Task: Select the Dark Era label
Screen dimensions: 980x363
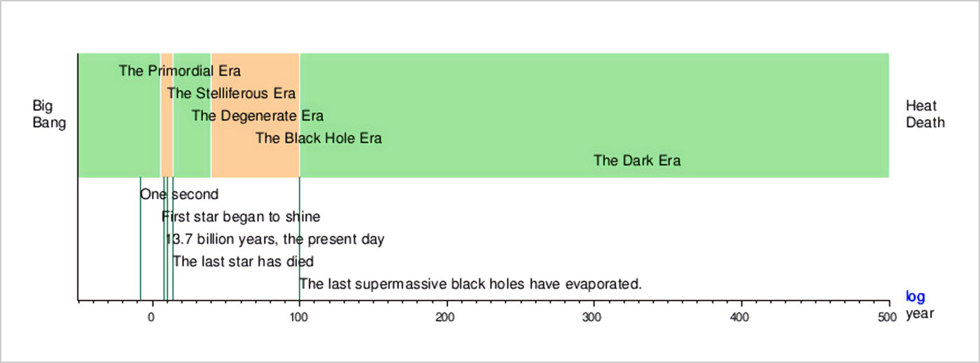Action: (x=637, y=160)
